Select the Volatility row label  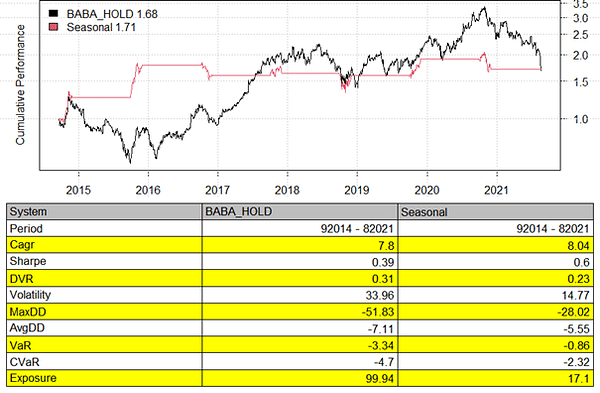[30, 295]
